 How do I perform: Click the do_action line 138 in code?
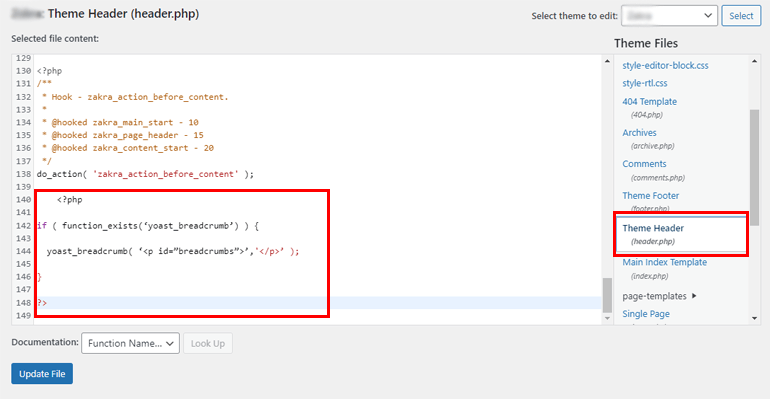(x=145, y=174)
